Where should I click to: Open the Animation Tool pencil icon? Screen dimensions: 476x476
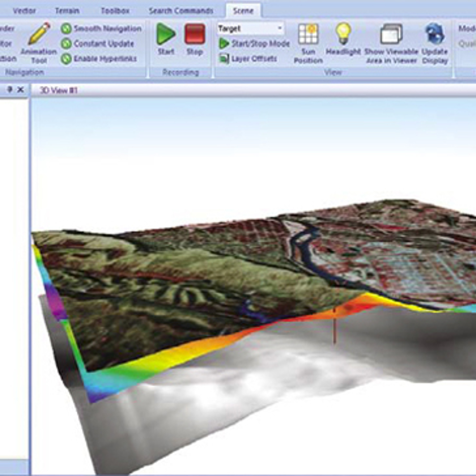click(x=39, y=34)
